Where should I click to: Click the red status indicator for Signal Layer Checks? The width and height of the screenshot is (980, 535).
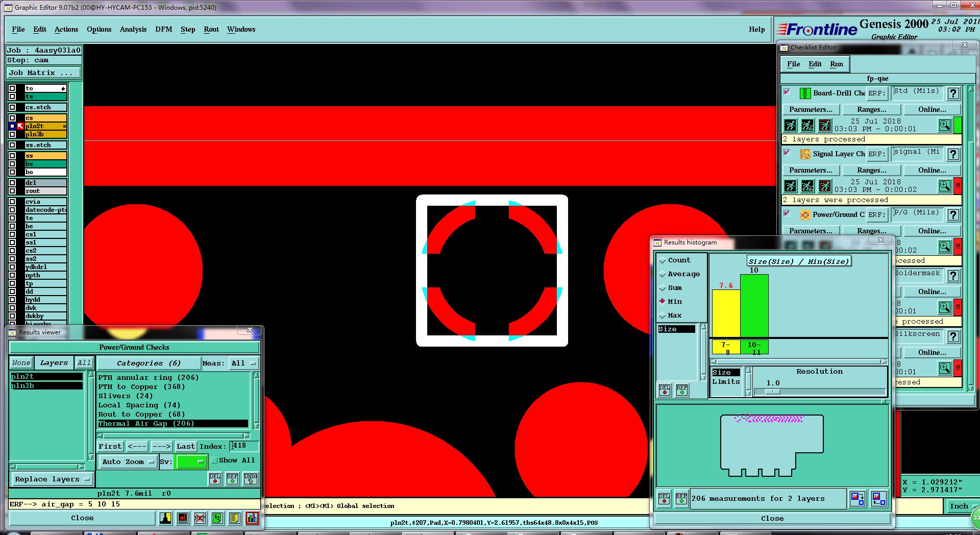click(x=958, y=186)
